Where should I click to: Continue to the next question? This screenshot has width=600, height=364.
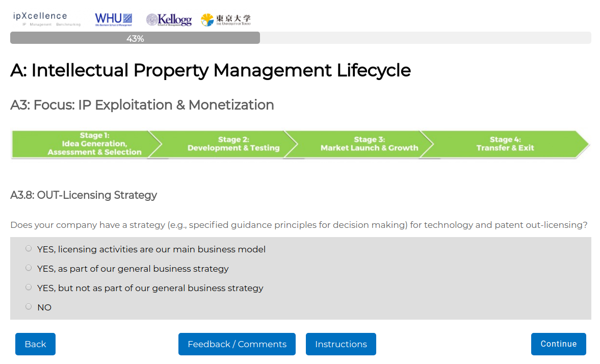tap(558, 344)
